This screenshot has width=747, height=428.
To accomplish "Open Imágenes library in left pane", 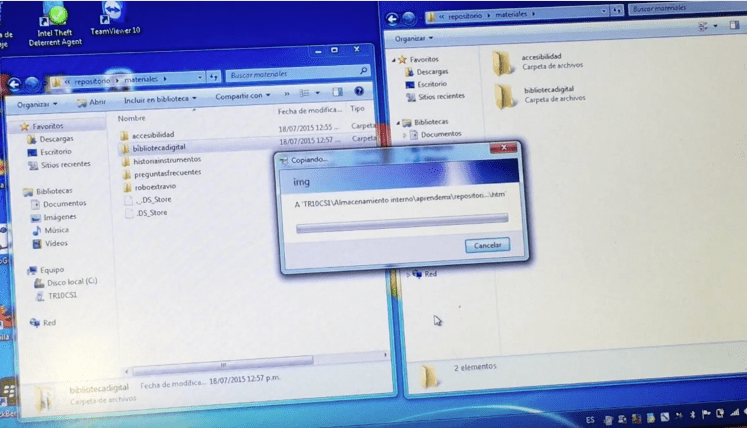I will coord(53,217).
